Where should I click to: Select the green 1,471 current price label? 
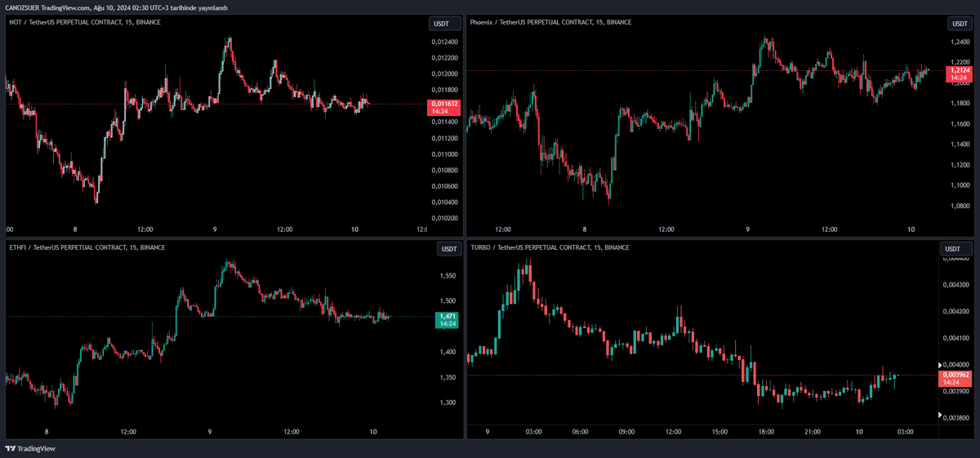click(448, 319)
